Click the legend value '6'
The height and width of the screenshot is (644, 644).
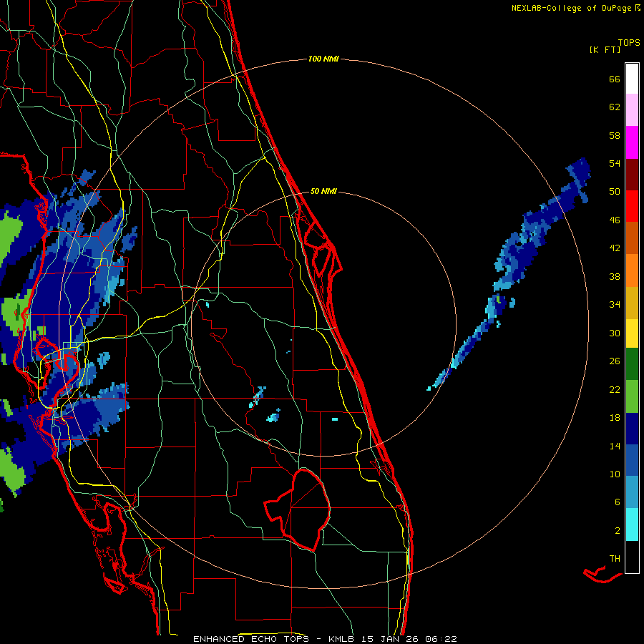(618, 502)
